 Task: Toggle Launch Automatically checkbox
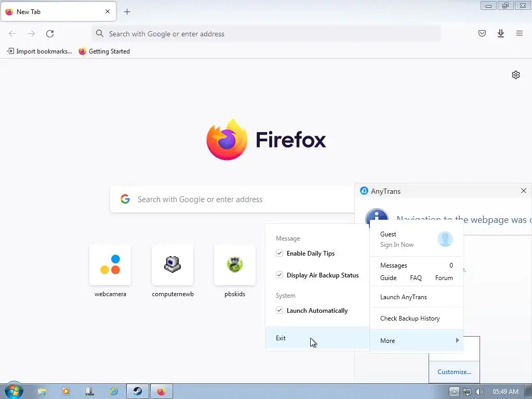pyautogui.click(x=279, y=310)
